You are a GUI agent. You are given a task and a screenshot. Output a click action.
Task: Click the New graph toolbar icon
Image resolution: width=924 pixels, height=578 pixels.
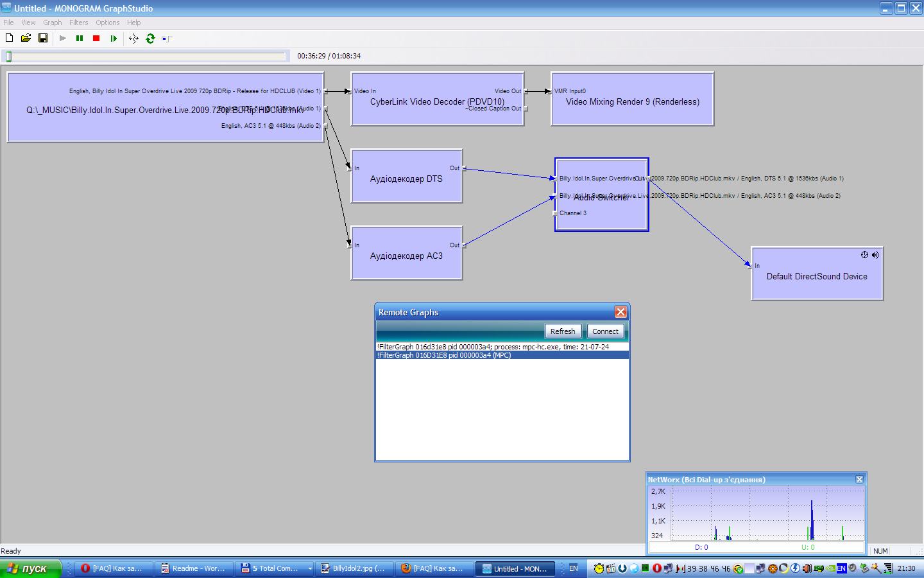coord(9,39)
